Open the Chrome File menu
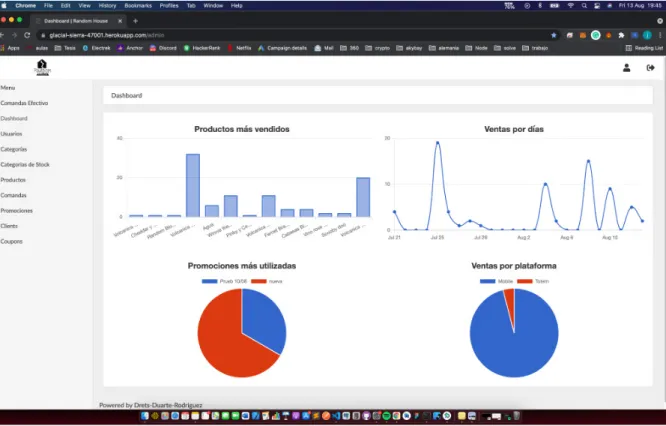Image resolution: width=666 pixels, height=426 pixels. (x=48, y=6)
